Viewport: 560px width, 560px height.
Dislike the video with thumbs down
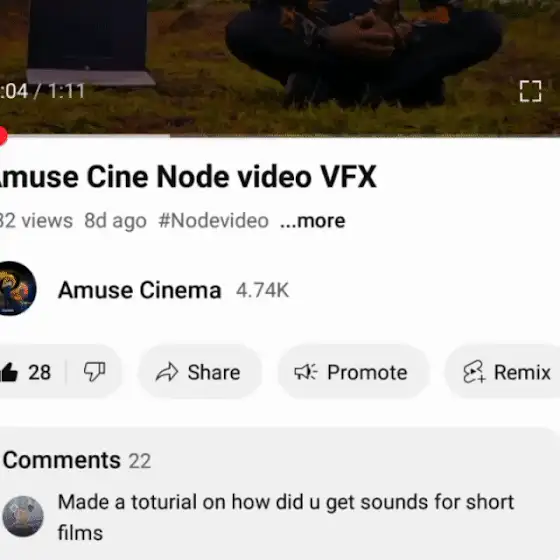coord(95,372)
